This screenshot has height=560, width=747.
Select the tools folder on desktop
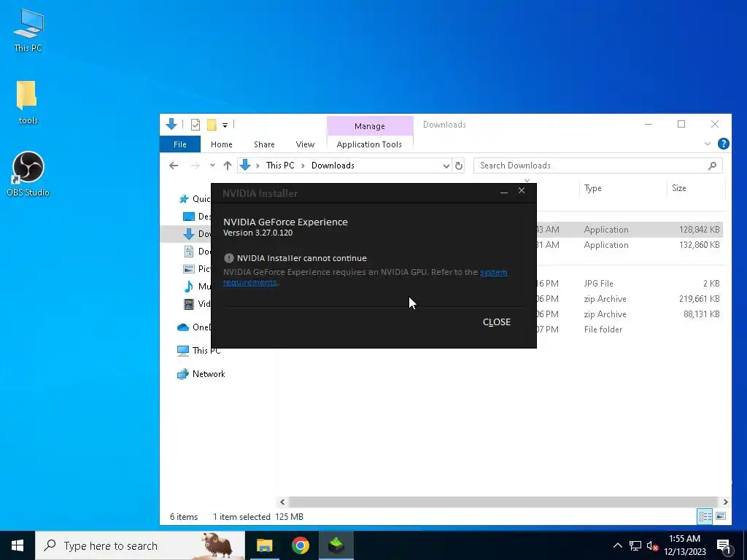[x=28, y=102]
